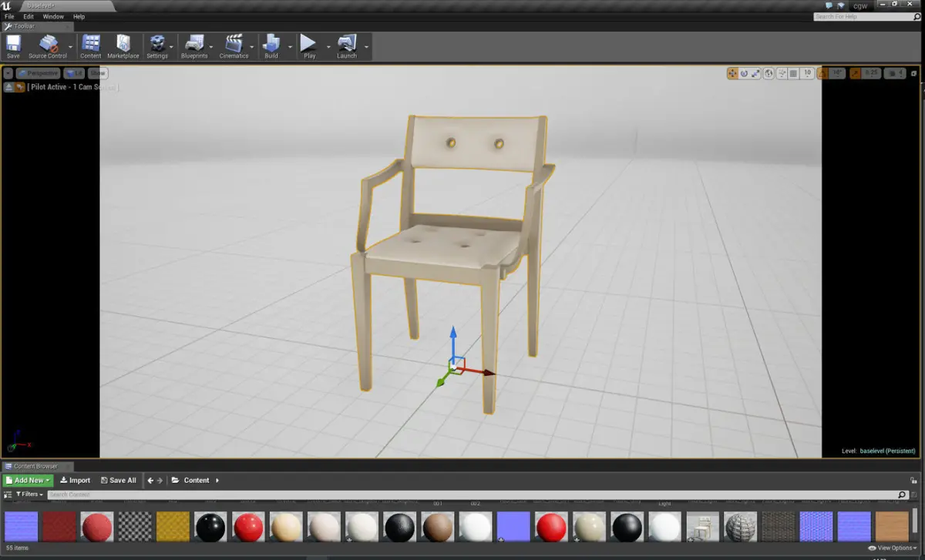Toggle rotation snapping triangle icon
This screenshot has width=925, height=560.
822,73
